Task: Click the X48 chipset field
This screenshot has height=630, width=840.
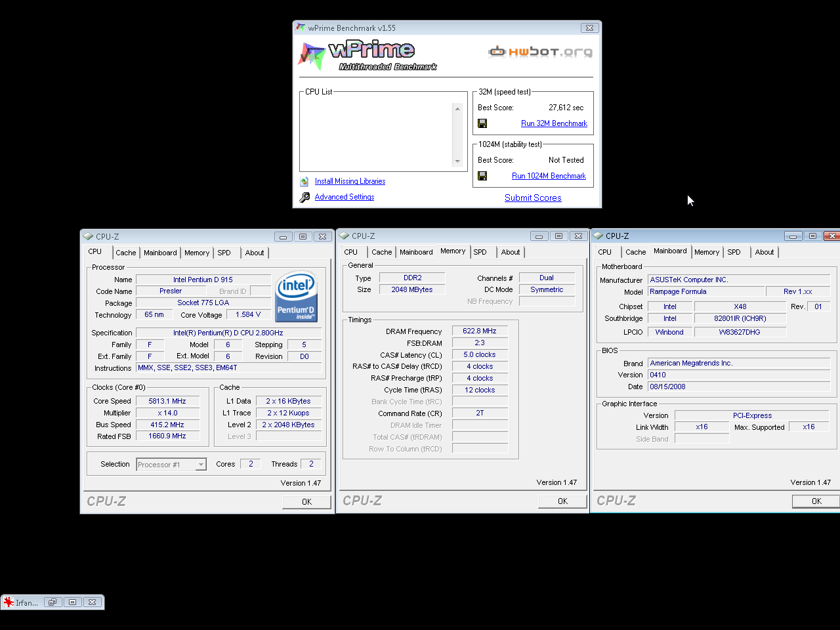Action: click(740, 306)
